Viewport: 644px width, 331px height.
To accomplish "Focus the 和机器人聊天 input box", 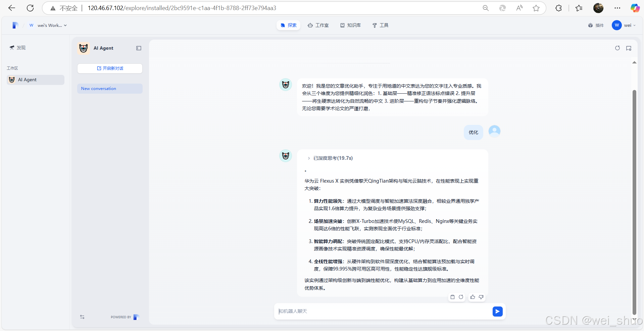I will point(383,311).
